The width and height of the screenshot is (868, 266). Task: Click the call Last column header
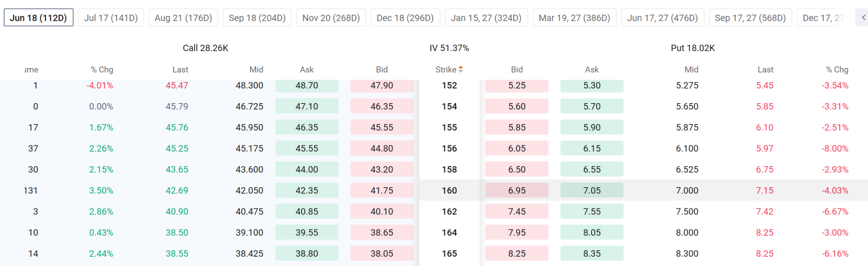pos(180,69)
